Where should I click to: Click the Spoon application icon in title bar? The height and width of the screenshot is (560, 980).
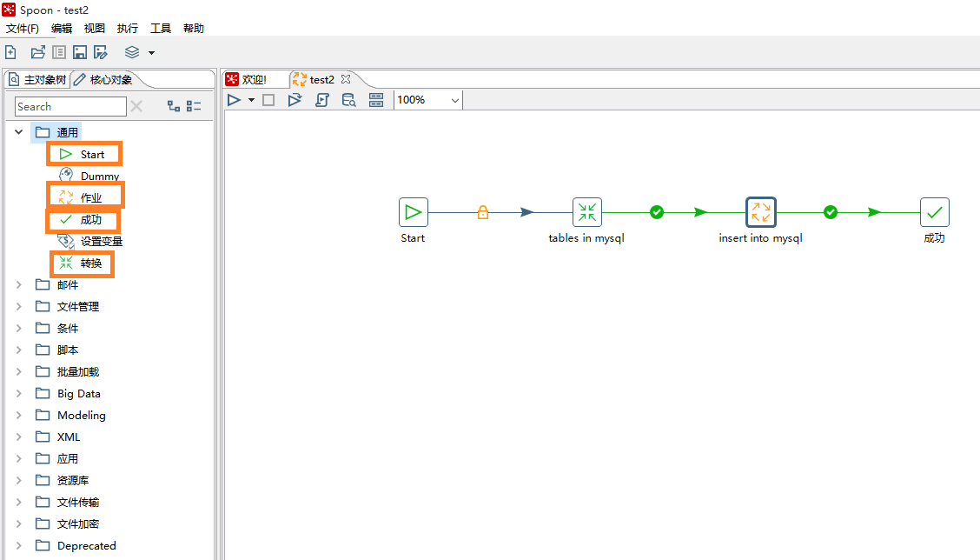click(x=9, y=10)
